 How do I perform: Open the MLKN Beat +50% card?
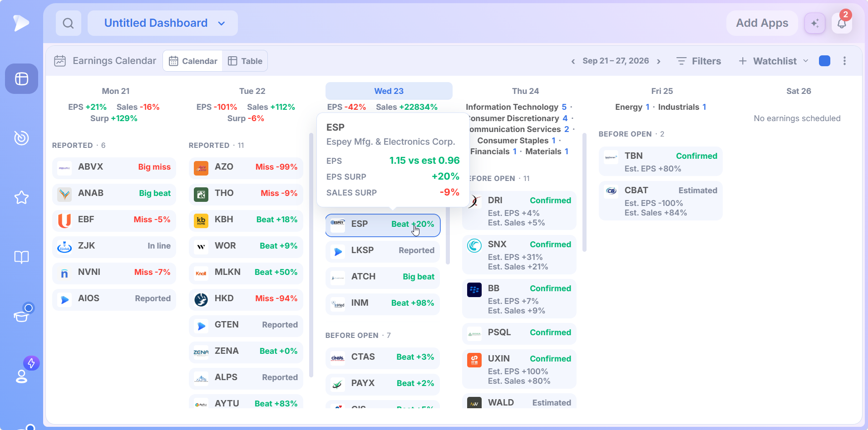246,274
